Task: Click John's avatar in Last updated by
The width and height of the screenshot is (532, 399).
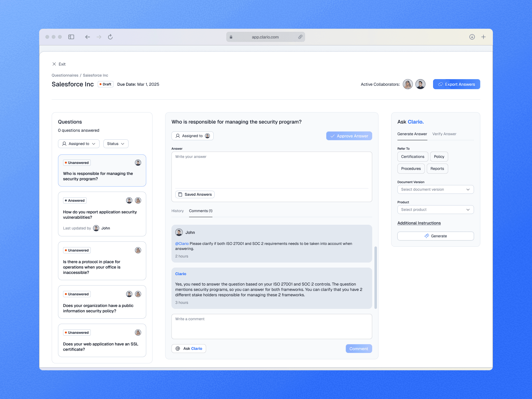Action: 96,228
